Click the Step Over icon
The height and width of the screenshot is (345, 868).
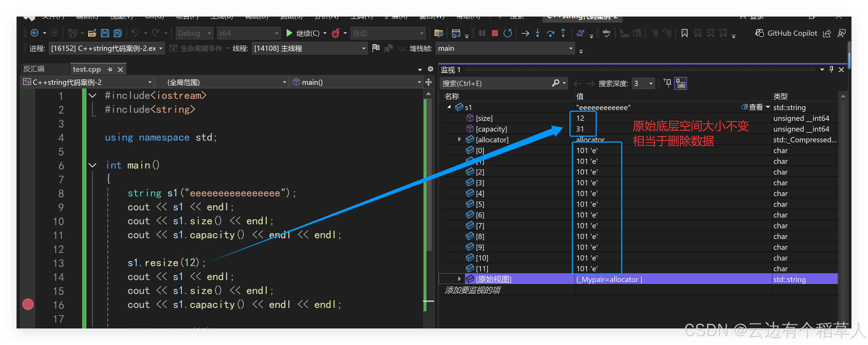click(550, 33)
